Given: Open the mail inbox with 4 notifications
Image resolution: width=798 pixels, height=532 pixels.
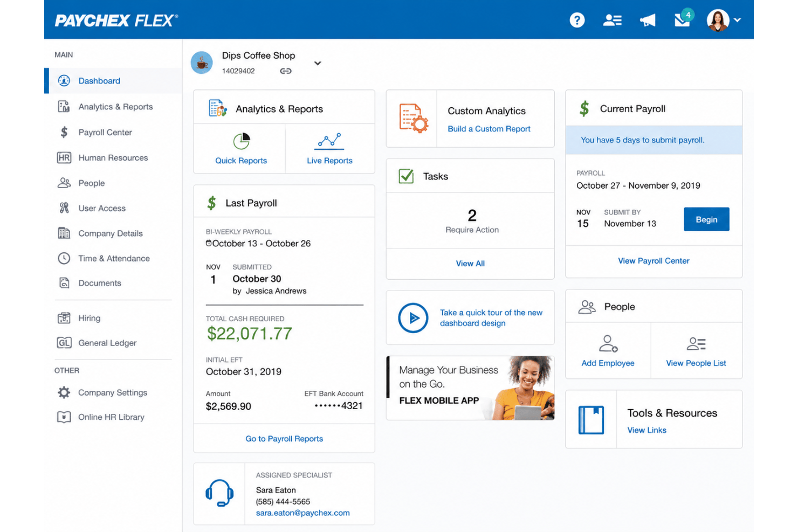Looking at the screenshot, I should pos(683,19).
